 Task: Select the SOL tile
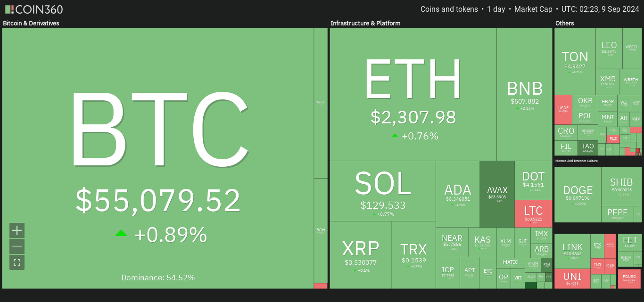(x=383, y=191)
